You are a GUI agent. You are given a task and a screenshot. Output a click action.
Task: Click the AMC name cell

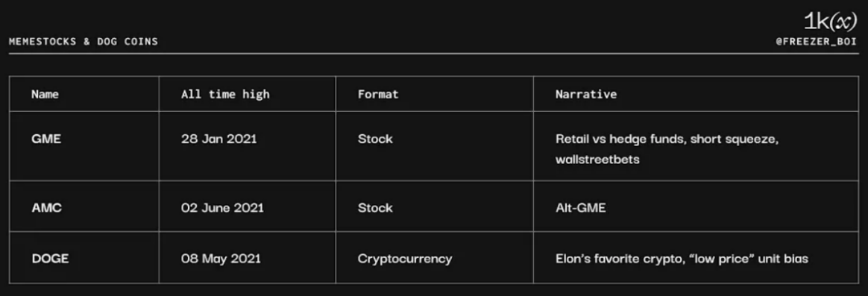tap(46, 208)
